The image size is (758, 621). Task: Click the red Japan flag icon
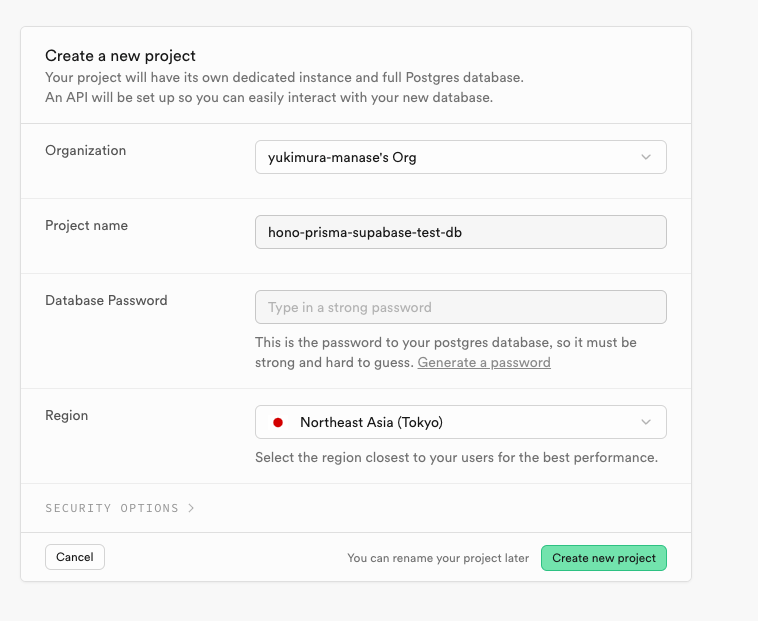pyautogui.click(x=278, y=422)
